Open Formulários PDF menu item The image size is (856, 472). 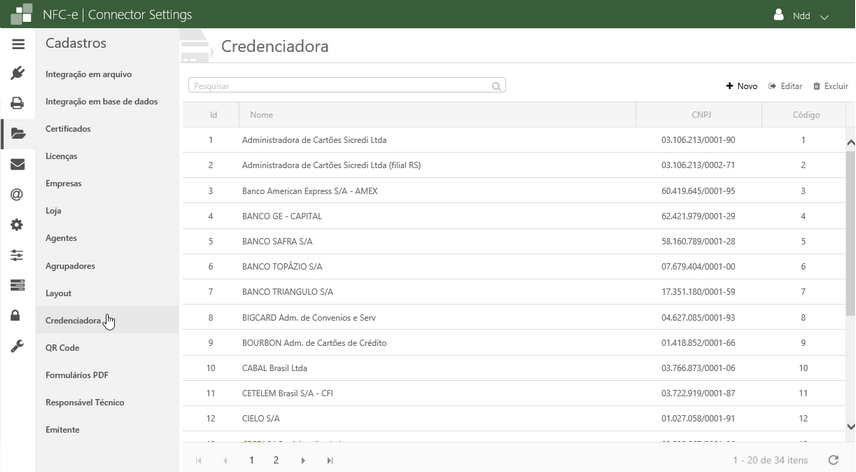[77, 375]
